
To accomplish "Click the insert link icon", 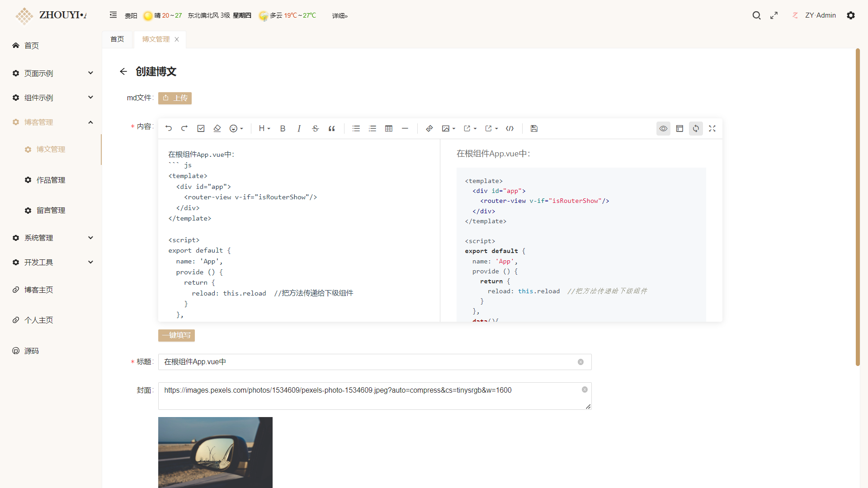I will (429, 129).
